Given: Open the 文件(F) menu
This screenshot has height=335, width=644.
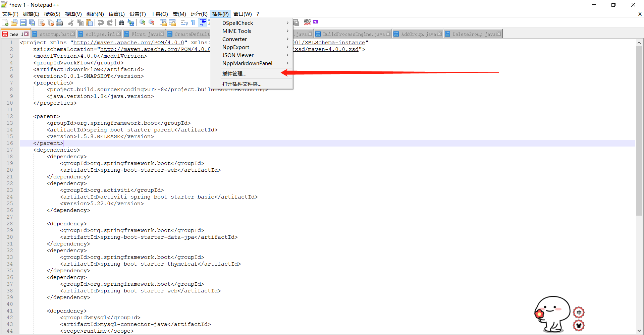Looking at the screenshot, I should tap(10, 14).
